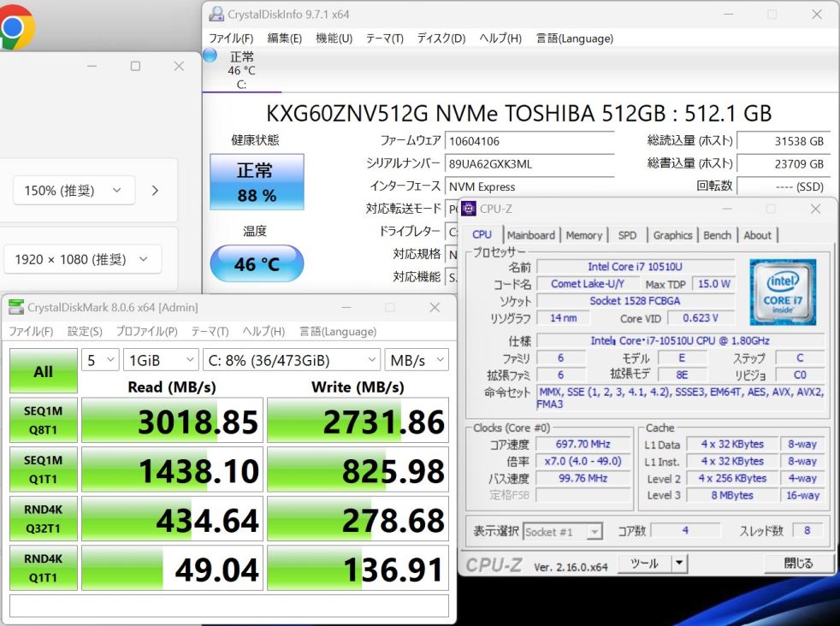840x626 pixels.
Task: Click the CrystalDiskInfo title bar icon
Action: coord(216,15)
